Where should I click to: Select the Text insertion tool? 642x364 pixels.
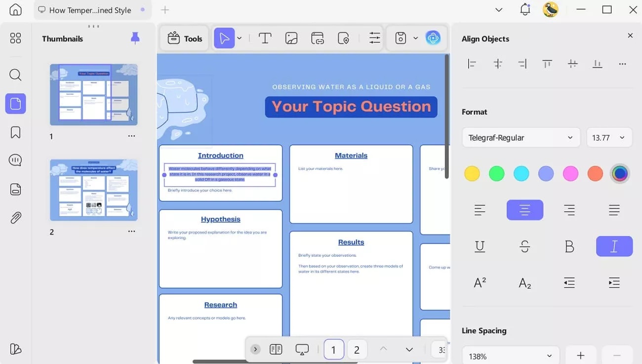point(265,38)
